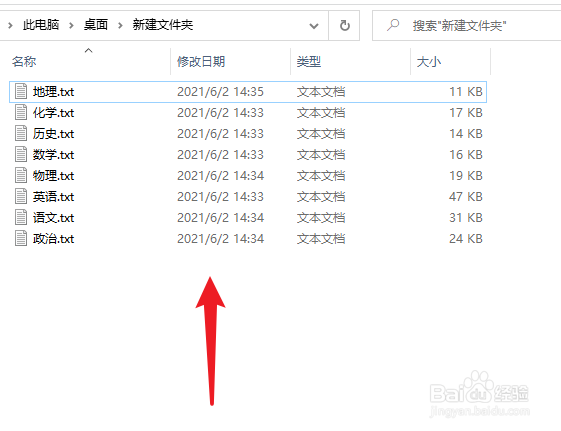Select the file name 语文.txt

tap(53, 217)
